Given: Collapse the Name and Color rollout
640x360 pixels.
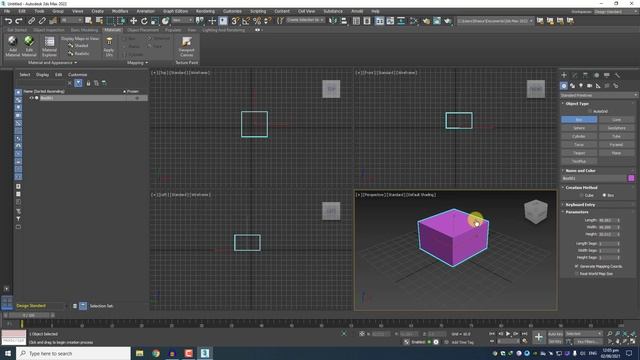Looking at the screenshot, I should point(580,171).
